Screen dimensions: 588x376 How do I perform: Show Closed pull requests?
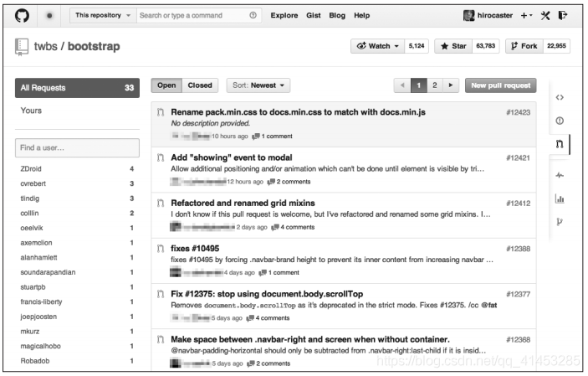coord(200,85)
